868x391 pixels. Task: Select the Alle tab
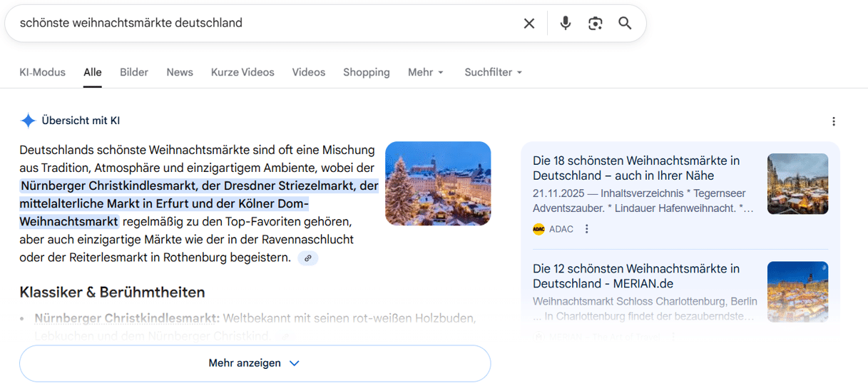(x=93, y=72)
